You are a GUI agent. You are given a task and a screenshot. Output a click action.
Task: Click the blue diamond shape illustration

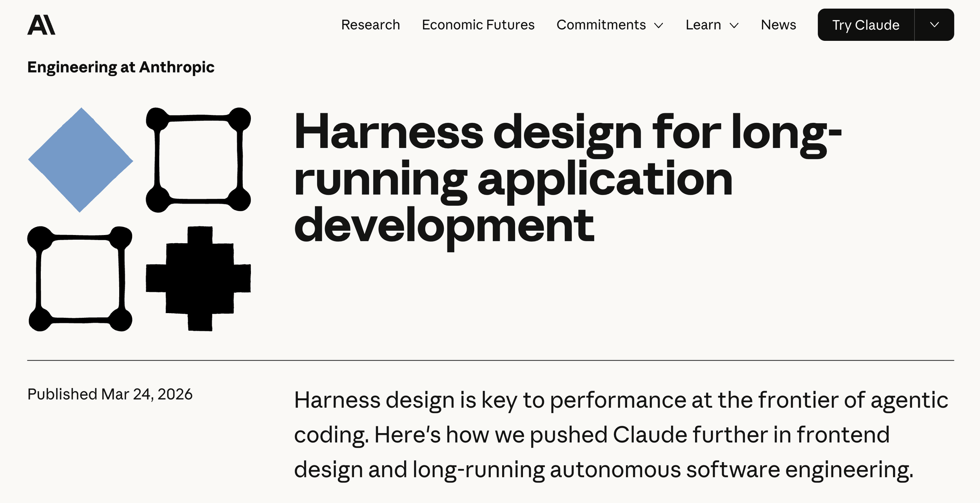coord(81,160)
